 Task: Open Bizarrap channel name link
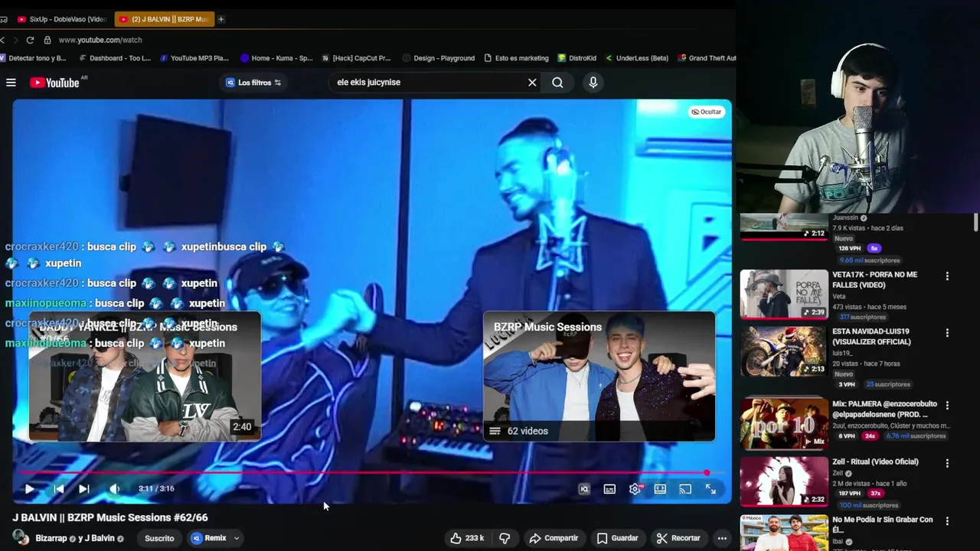[51, 538]
